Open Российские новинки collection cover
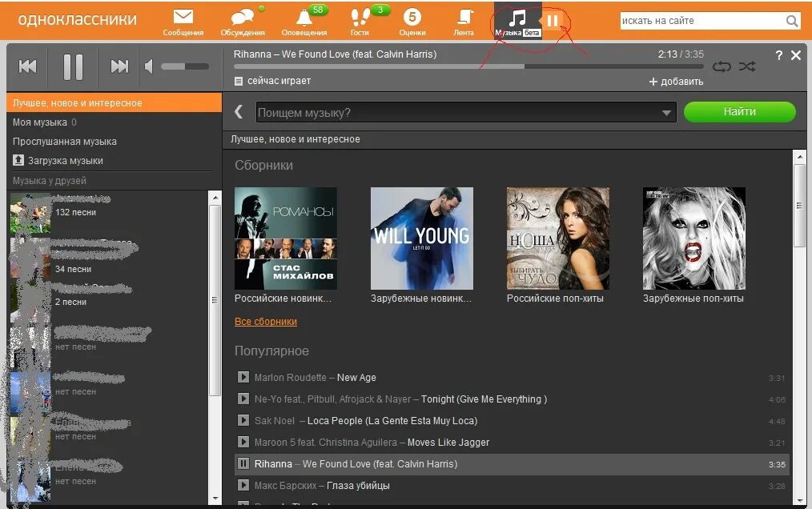The height and width of the screenshot is (509, 812). coord(286,238)
